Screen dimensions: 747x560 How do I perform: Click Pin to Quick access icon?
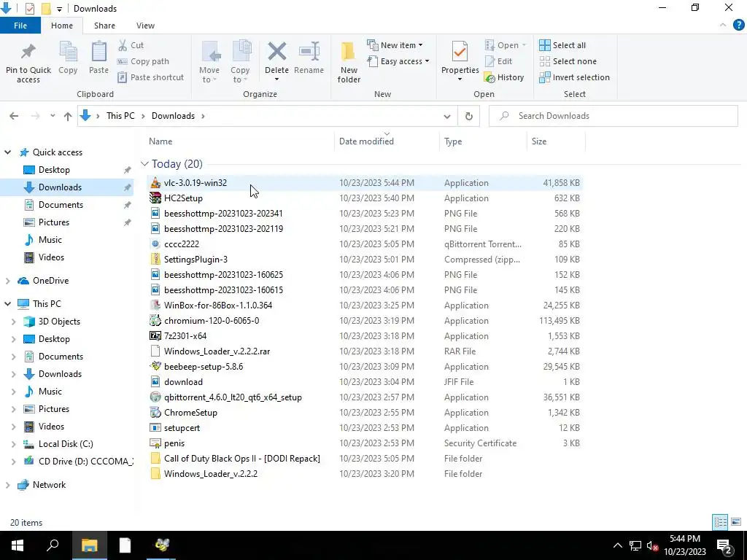(28, 52)
